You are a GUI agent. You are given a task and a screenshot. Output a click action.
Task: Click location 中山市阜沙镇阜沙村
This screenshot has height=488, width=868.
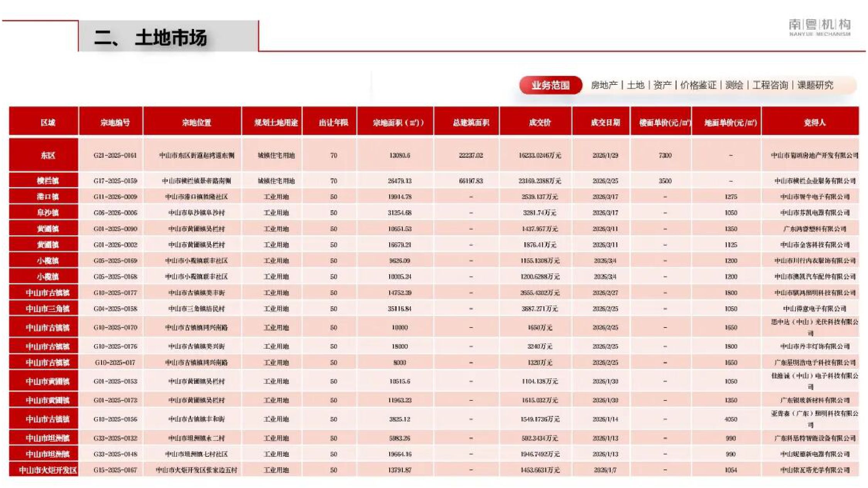[196, 213]
